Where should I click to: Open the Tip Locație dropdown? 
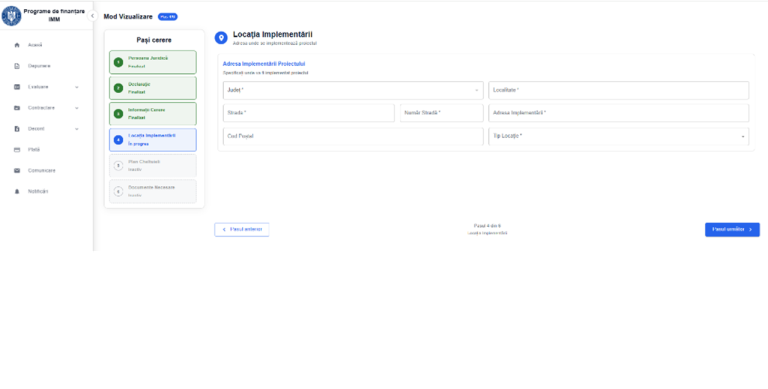point(619,136)
